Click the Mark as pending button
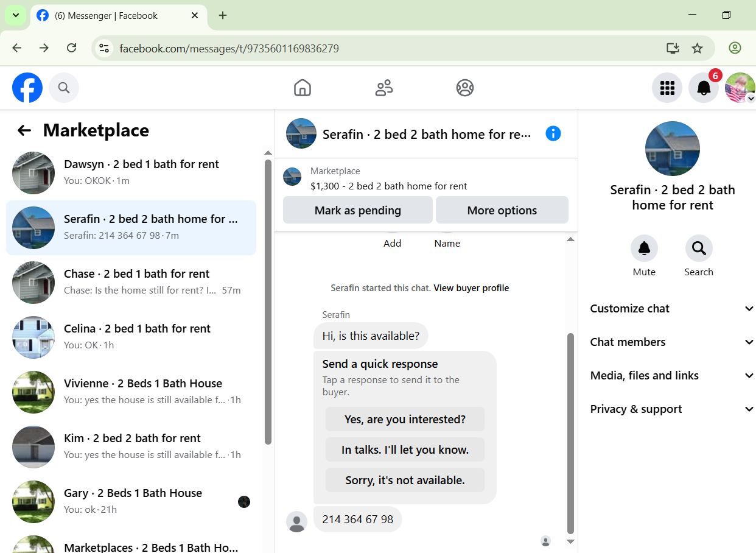 pos(358,210)
